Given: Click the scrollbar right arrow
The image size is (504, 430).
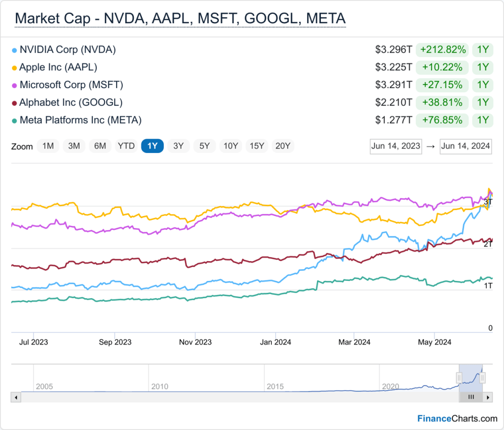Looking at the screenshot, I should point(488,398).
